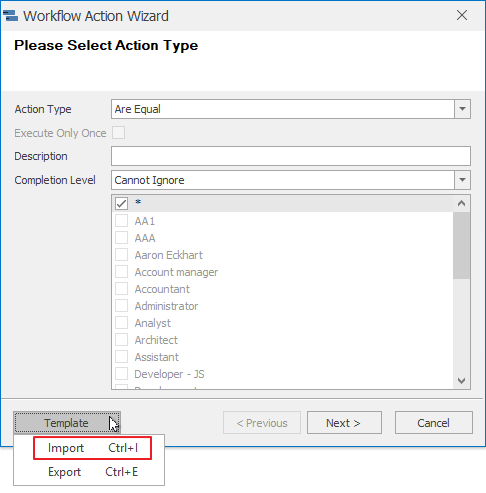Close the Workflow Action Wizard dialog

pyautogui.click(x=462, y=15)
